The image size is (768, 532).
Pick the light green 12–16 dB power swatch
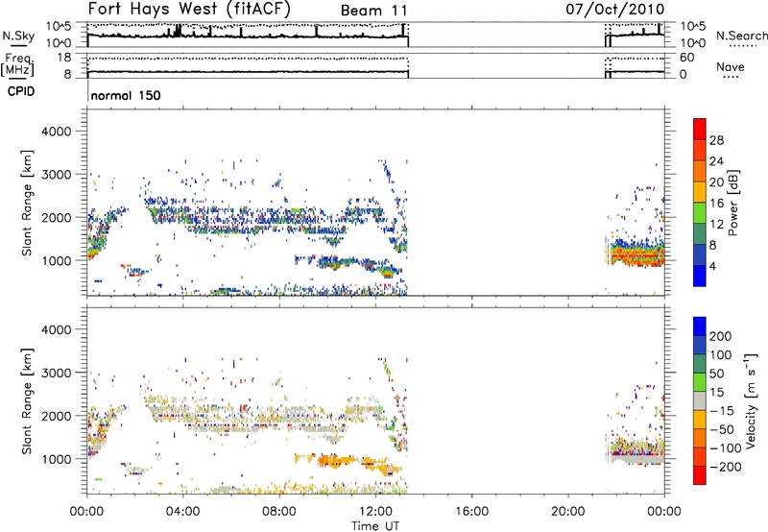point(700,212)
